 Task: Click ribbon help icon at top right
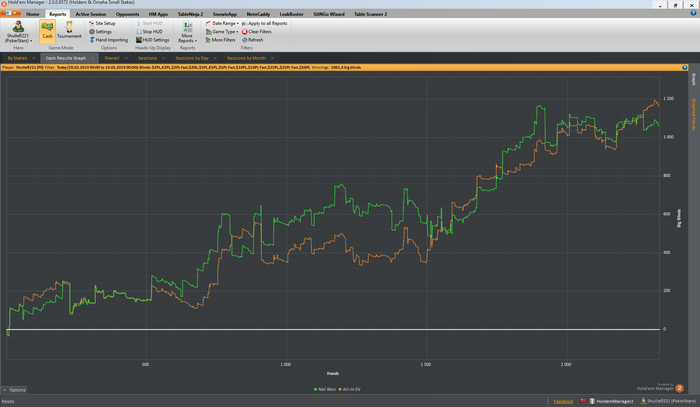693,13
